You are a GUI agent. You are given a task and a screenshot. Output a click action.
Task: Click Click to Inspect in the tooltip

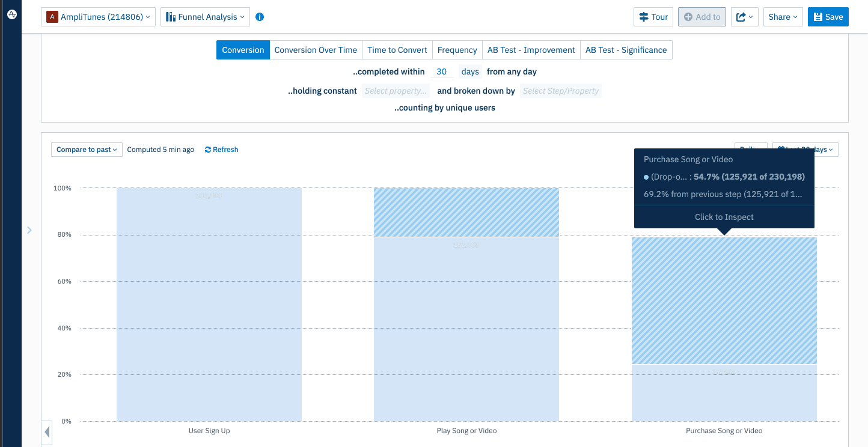click(724, 217)
